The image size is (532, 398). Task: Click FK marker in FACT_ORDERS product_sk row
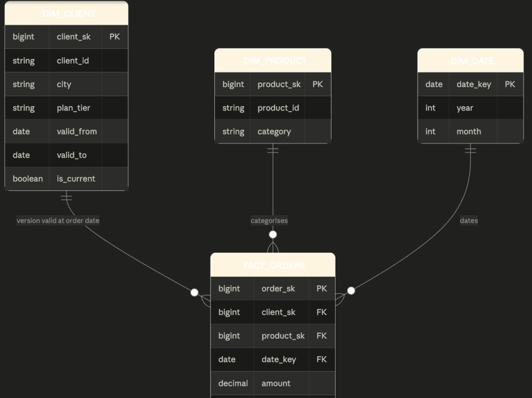pyautogui.click(x=322, y=336)
